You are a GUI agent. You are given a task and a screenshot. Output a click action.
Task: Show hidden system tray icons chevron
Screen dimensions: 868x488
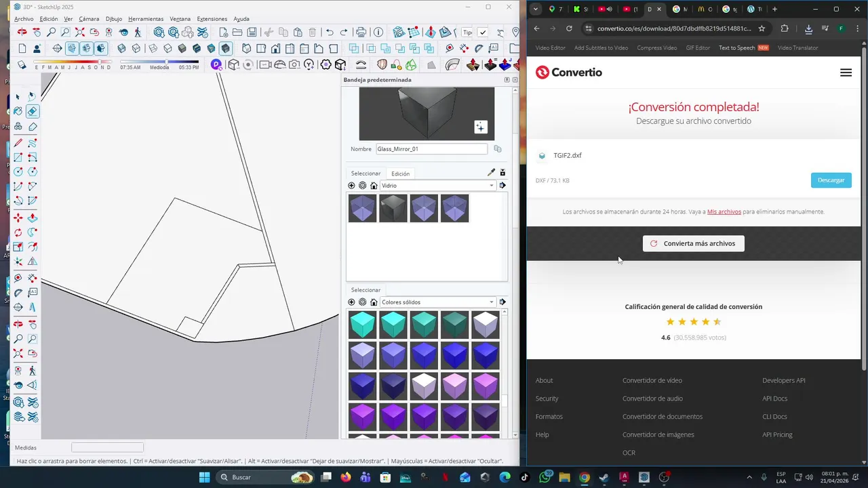point(749,477)
